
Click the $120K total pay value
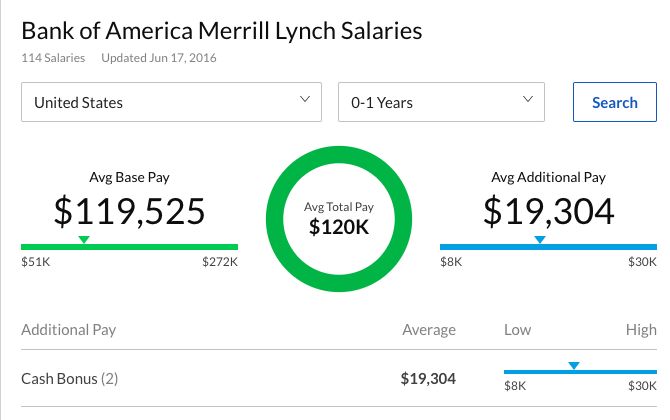pos(339,227)
